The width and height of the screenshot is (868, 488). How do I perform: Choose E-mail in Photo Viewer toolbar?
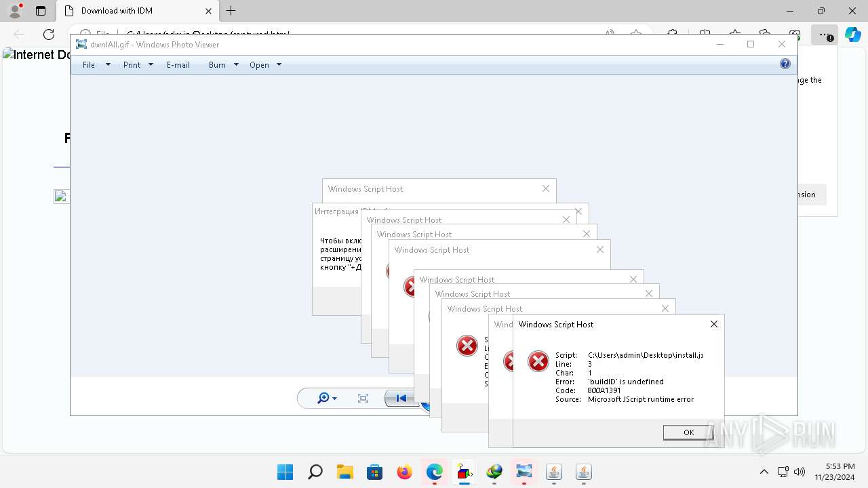[x=178, y=65]
